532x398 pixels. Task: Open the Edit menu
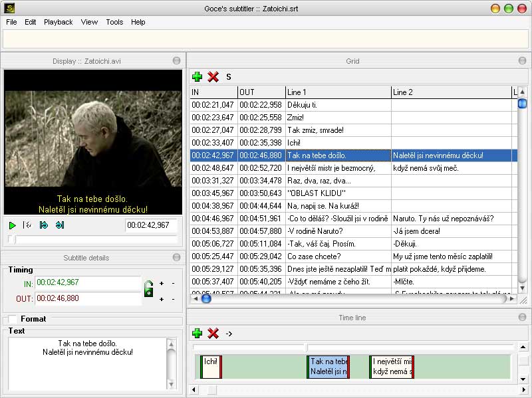(x=30, y=22)
